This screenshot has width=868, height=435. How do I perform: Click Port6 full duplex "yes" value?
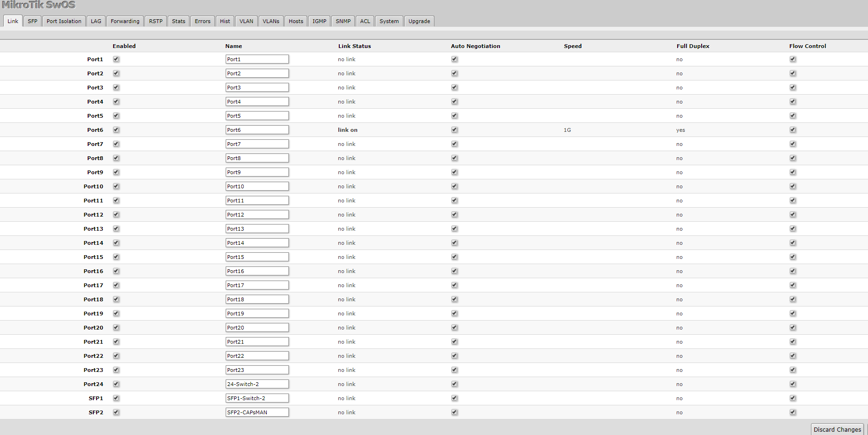pos(680,130)
